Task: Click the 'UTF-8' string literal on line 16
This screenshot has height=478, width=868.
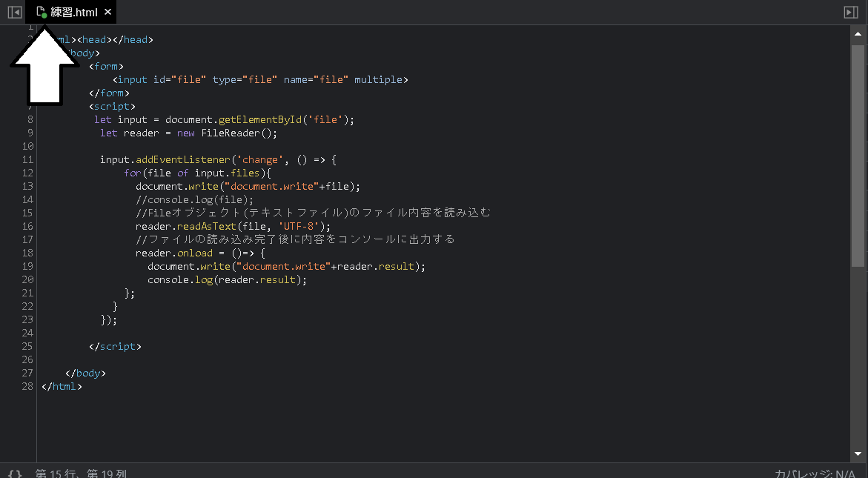Action: (x=299, y=226)
